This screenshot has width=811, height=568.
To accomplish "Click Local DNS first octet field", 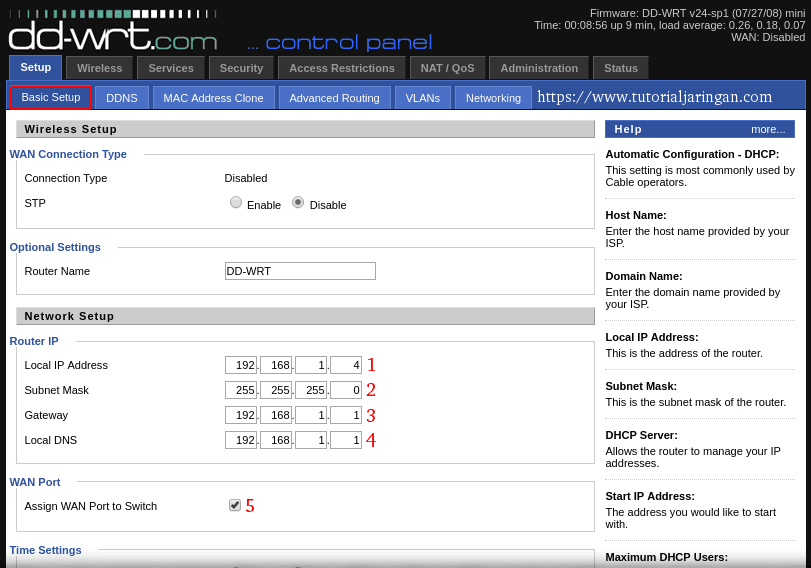I will click(x=241, y=440).
